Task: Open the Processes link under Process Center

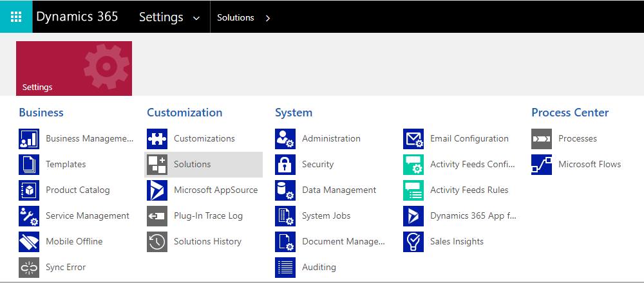Action: coord(577,139)
